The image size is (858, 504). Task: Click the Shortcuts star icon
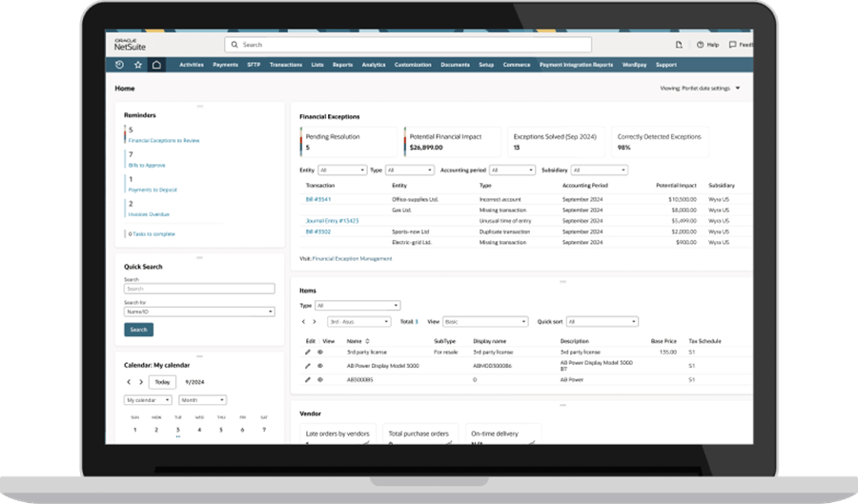pyautogui.click(x=138, y=65)
